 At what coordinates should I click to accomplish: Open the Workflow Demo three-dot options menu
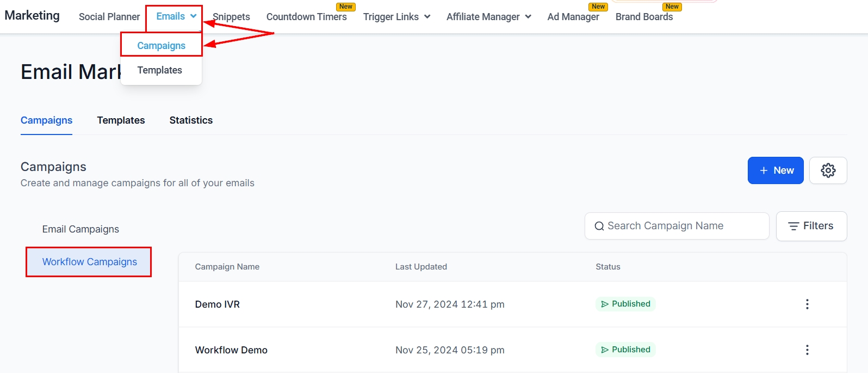click(x=807, y=350)
